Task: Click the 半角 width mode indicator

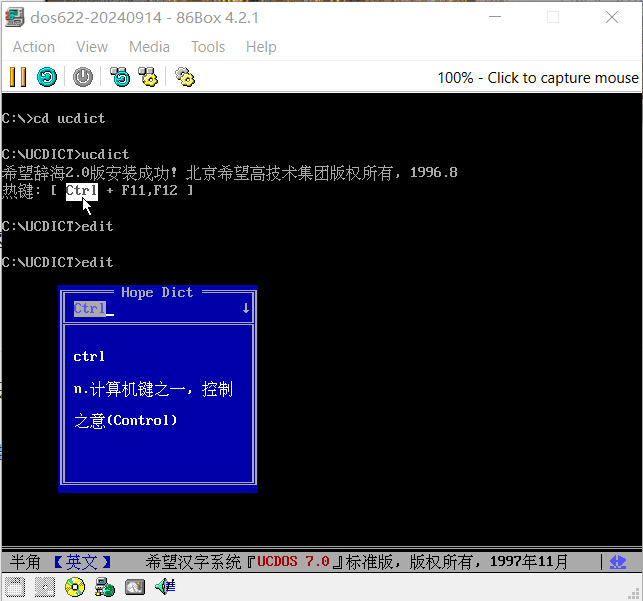Action: coord(25,562)
